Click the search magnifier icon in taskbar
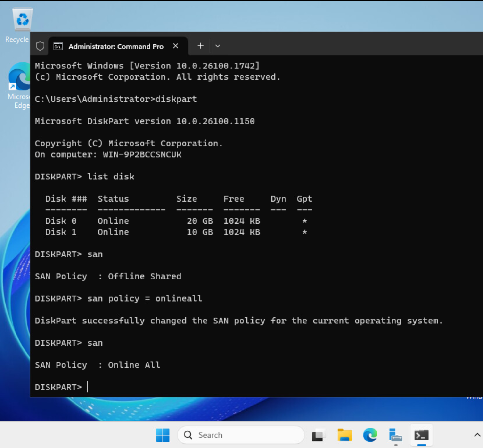 tap(188, 435)
